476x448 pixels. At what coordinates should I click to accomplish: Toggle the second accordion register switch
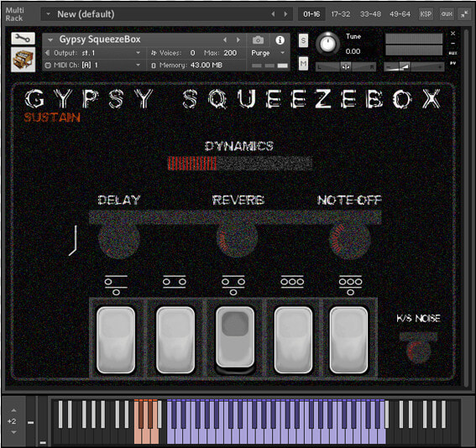[175, 340]
